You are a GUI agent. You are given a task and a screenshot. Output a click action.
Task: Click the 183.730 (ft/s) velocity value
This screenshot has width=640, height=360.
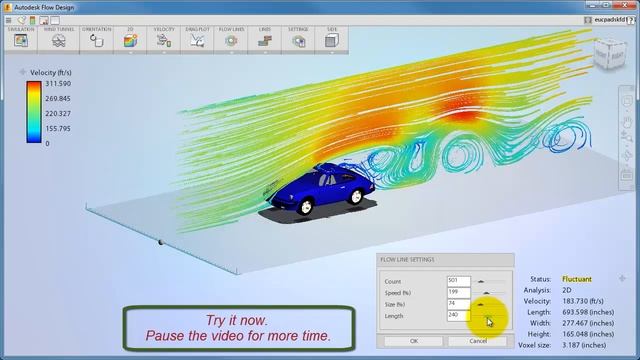[x=583, y=301]
